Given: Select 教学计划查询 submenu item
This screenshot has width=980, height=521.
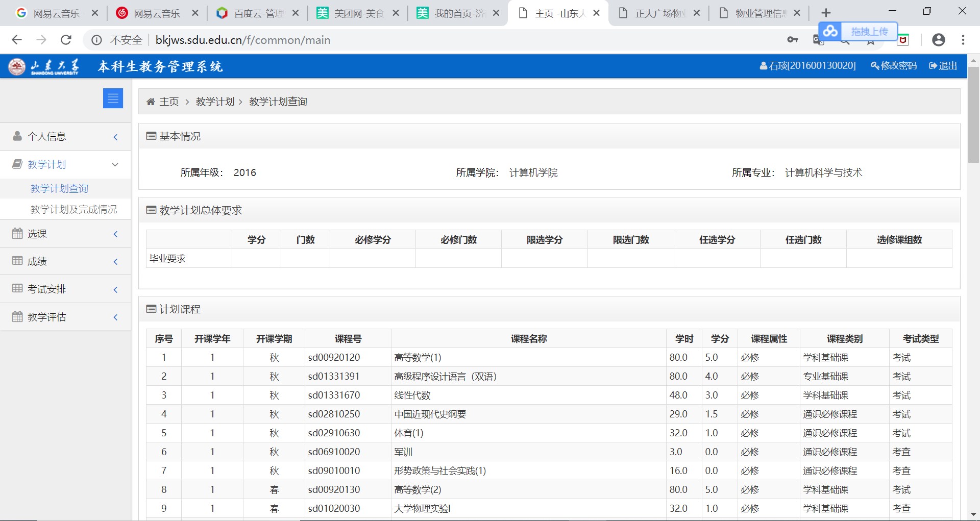Looking at the screenshot, I should click(x=59, y=188).
